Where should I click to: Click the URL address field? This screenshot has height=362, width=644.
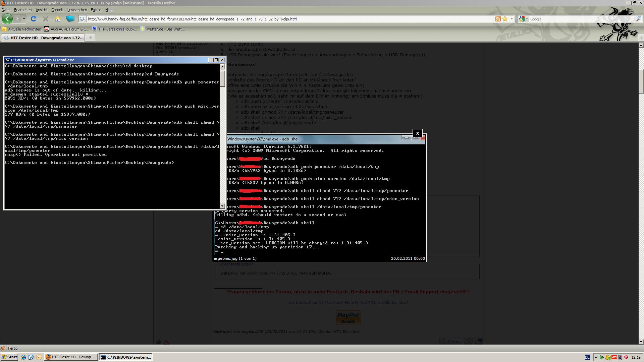pos(290,19)
